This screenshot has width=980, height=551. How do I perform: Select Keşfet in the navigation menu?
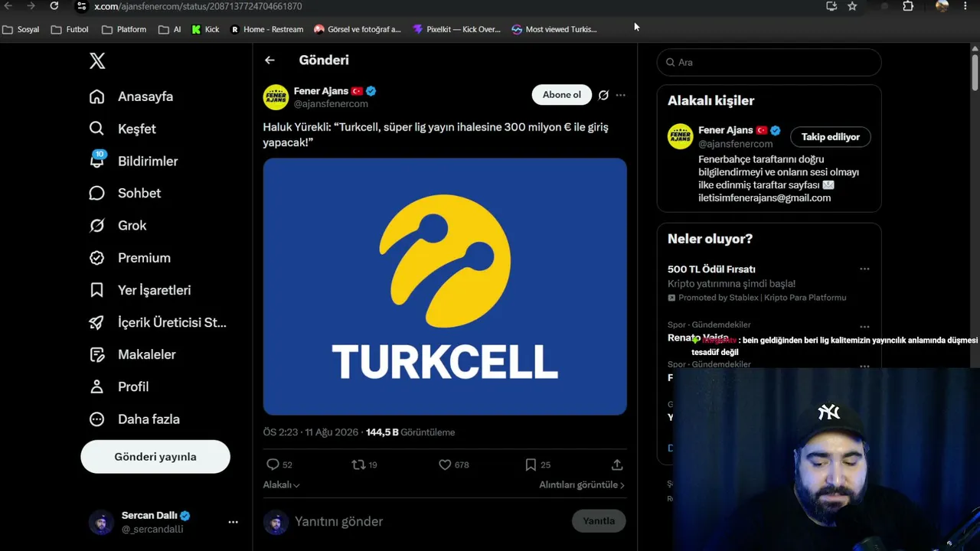click(137, 129)
